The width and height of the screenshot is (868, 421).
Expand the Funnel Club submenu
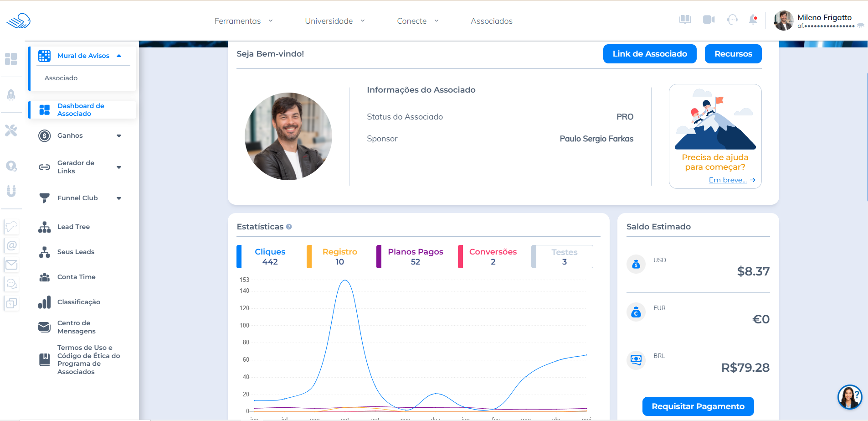[119, 198]
